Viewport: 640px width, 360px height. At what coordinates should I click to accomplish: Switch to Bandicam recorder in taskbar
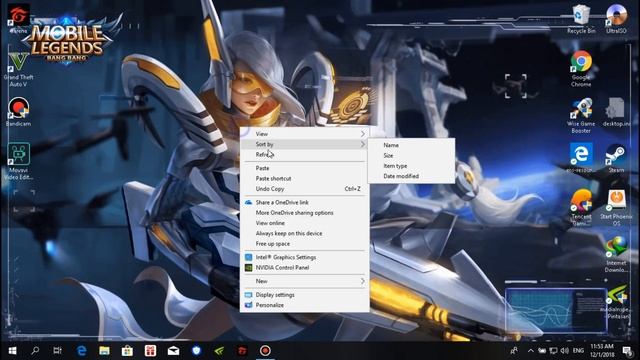point(265,351)
